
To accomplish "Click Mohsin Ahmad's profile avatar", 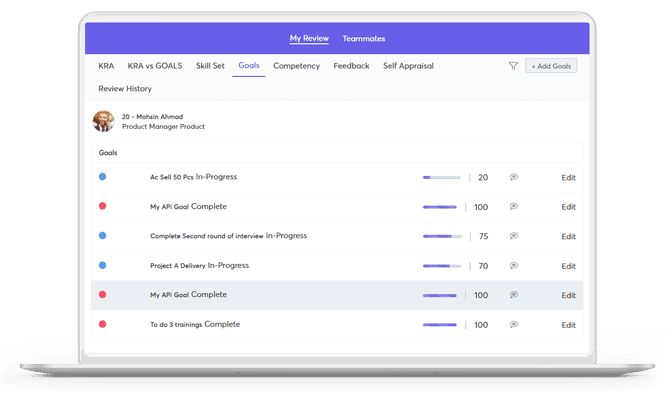I will (x=103, y=121).
